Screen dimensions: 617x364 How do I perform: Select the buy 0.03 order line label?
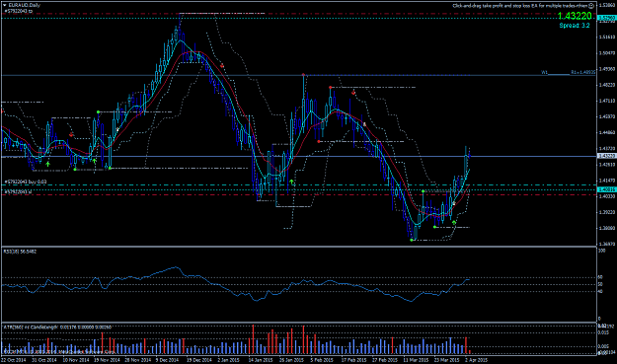click(x=26, y=182)
